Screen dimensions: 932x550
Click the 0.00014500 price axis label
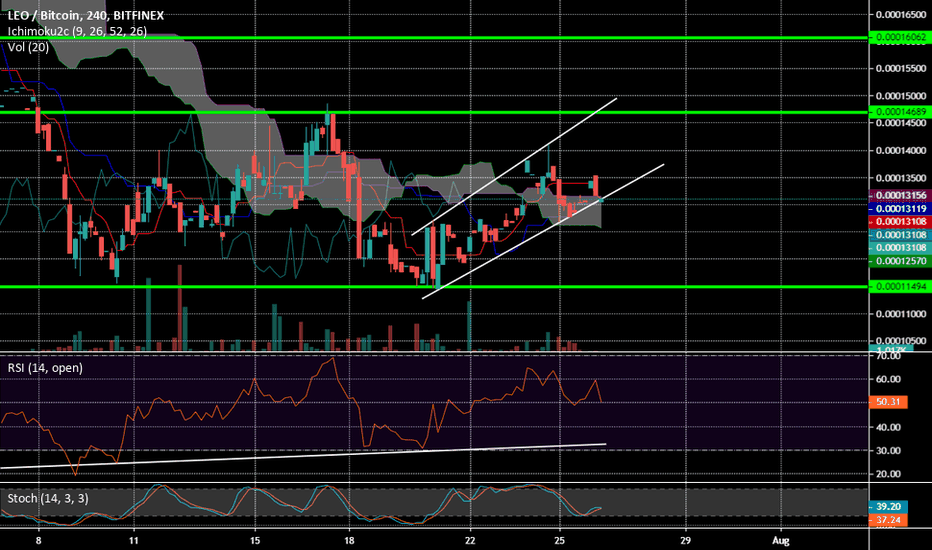pos(901,123)
